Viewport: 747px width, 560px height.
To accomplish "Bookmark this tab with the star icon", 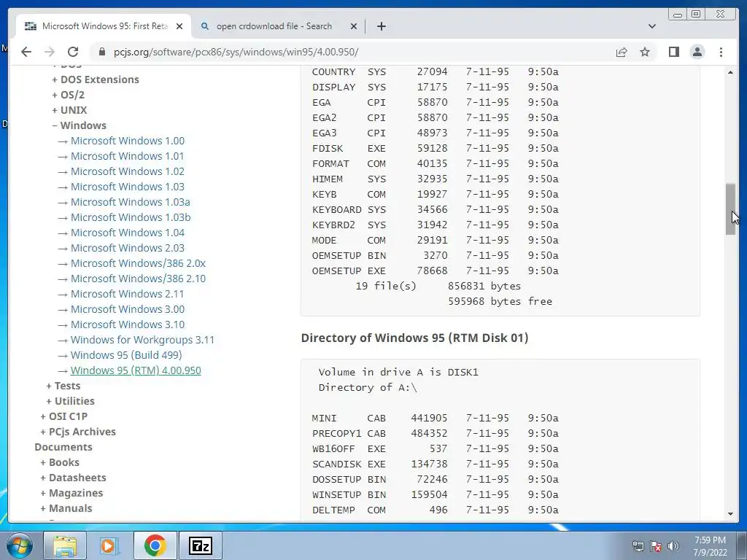I will click(x=645, y=52).
